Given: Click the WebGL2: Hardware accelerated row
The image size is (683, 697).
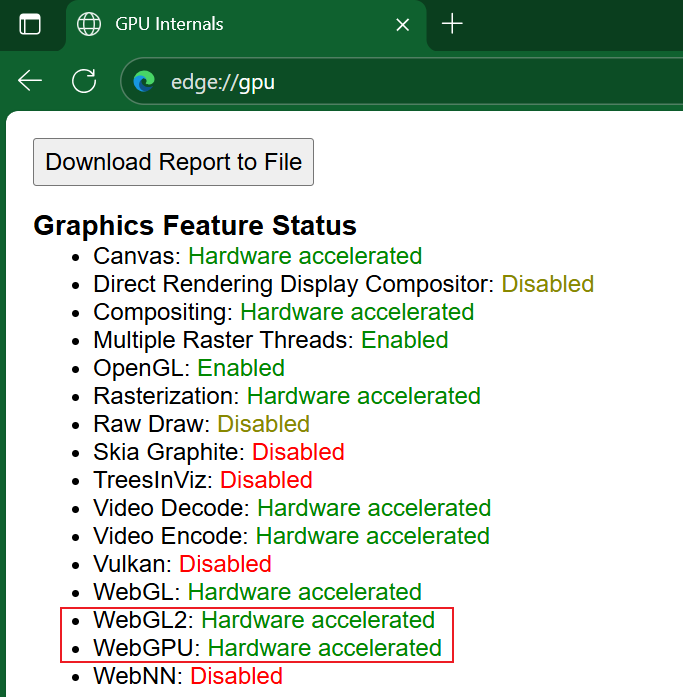Looking at the screenshot, I should tap(264, 620).
